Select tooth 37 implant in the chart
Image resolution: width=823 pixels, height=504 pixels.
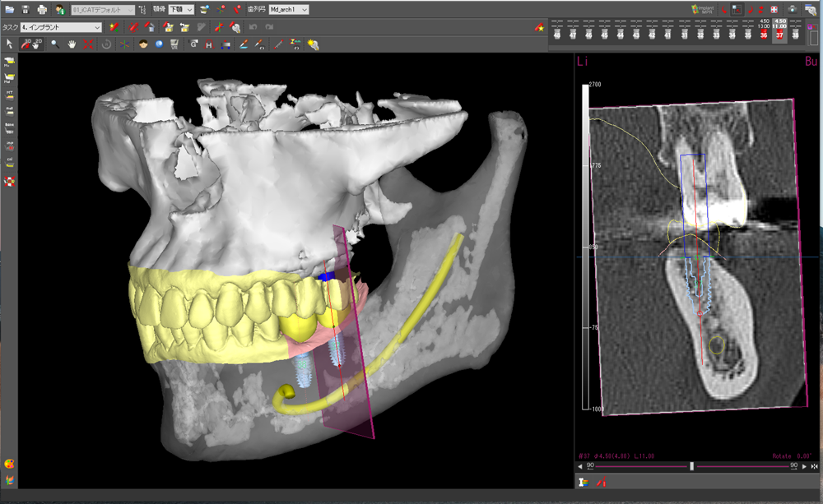(779, 33)
